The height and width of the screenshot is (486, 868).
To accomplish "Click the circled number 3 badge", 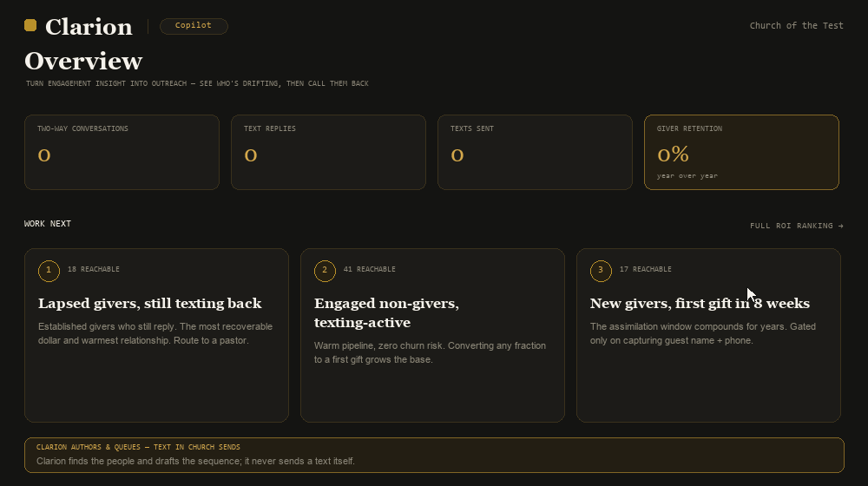I will click(601, 271).
